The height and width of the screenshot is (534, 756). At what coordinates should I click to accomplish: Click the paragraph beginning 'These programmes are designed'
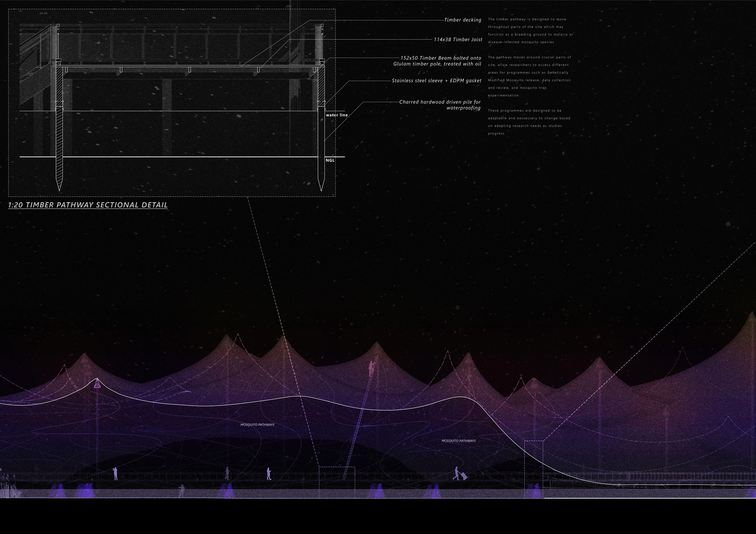(x=529, y=122)
